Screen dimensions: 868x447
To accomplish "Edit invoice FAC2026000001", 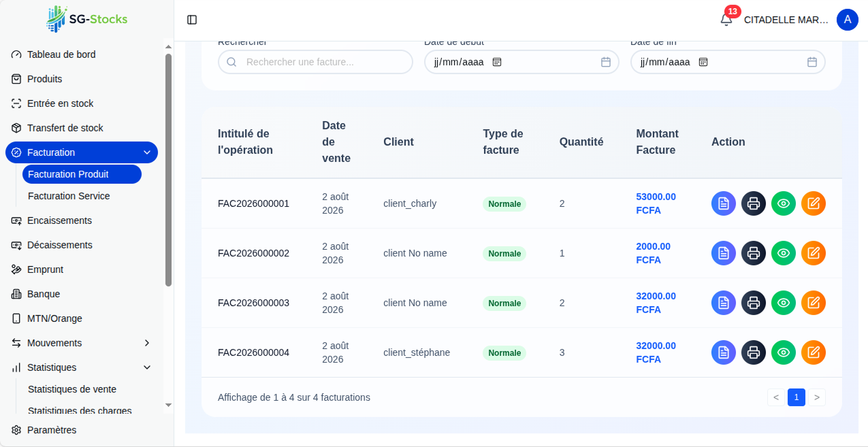I will pyautogui.click(x=814, y=203).
